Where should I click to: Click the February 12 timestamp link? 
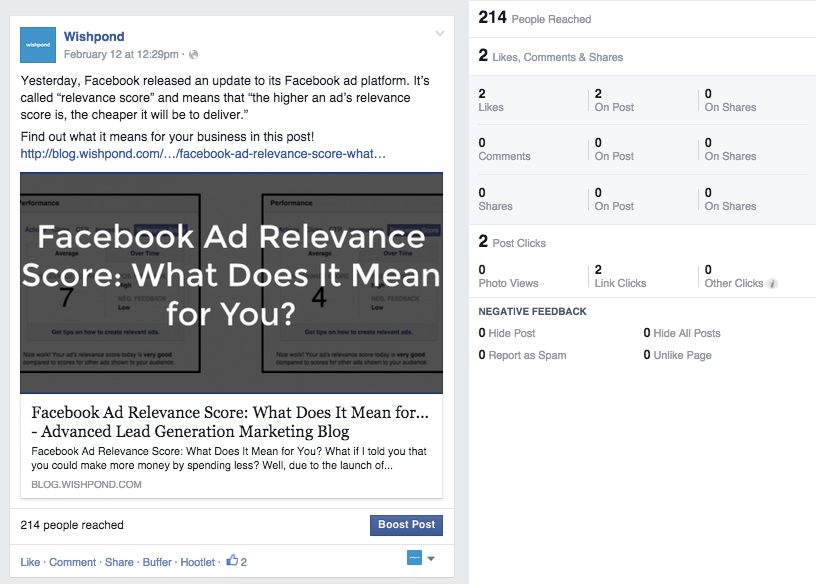coord(121,54)
